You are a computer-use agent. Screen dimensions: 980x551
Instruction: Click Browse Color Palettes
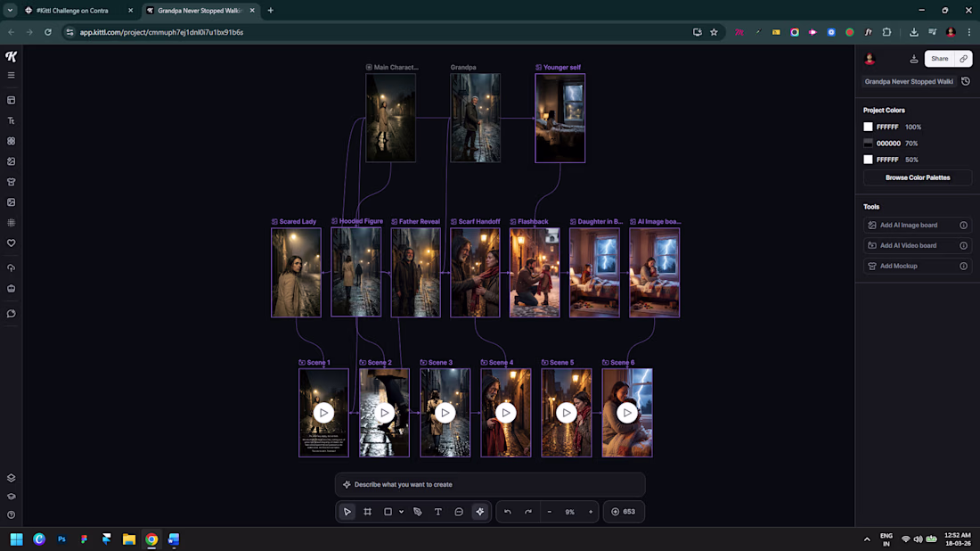[917, 177]
